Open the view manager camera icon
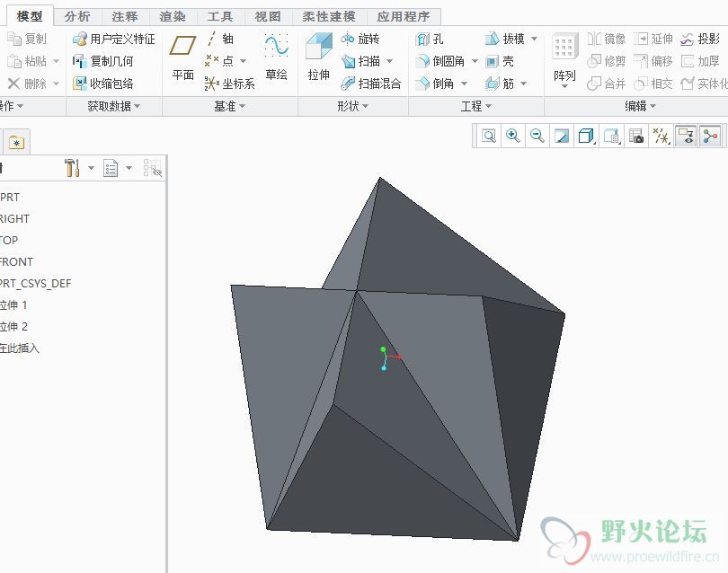 (x=636, y=136)
